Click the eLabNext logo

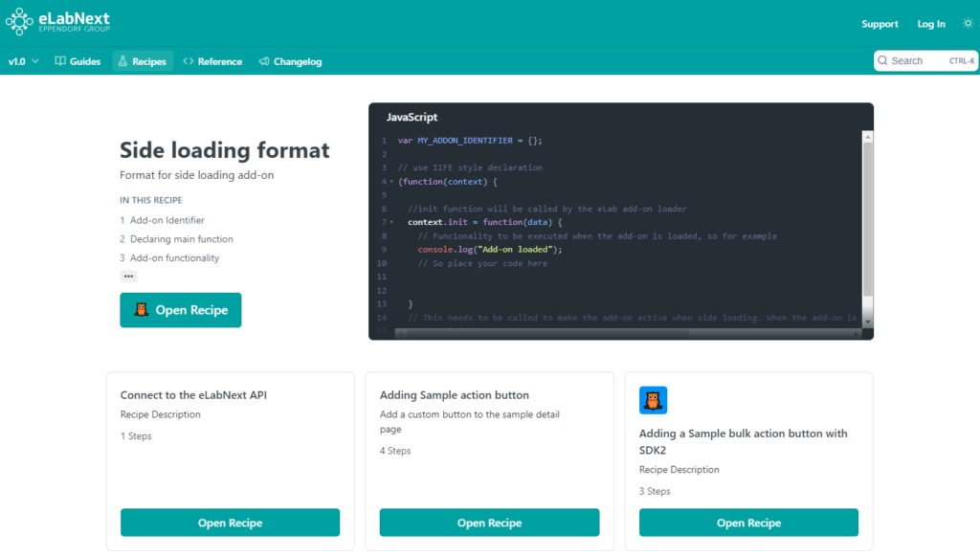58,22
